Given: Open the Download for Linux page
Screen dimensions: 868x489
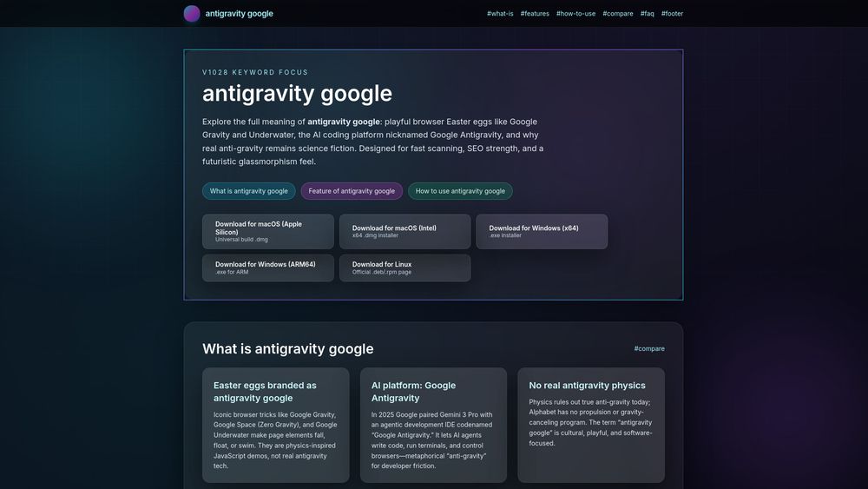Looking at the screenshot, I should pyautogui.click(x=404, y=268).
